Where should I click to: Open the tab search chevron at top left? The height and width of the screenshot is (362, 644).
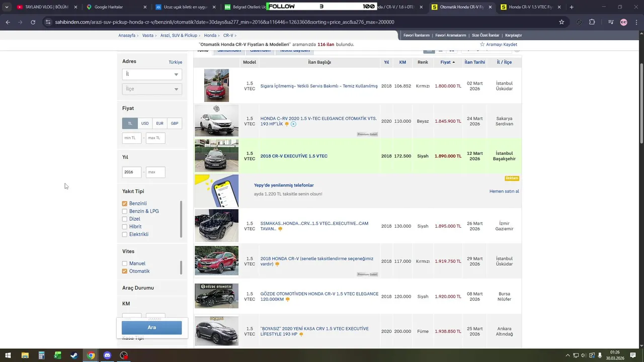click(x=7, y=7)
